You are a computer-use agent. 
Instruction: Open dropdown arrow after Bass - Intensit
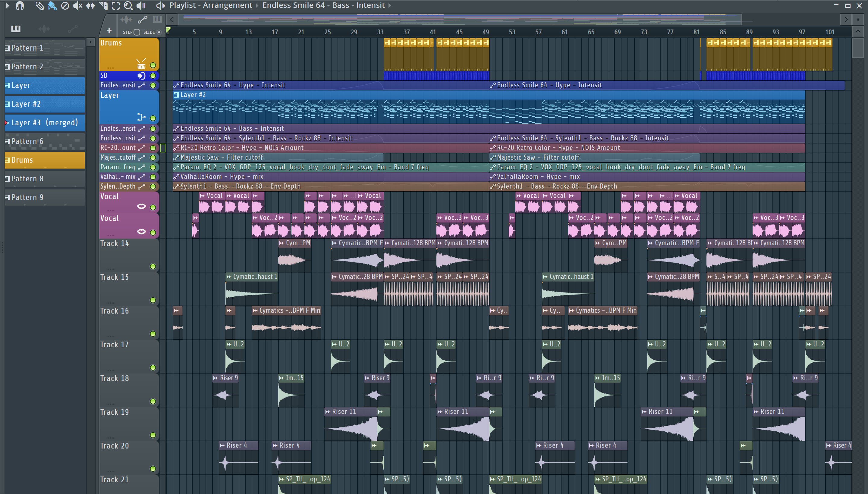tap(390, 5)
